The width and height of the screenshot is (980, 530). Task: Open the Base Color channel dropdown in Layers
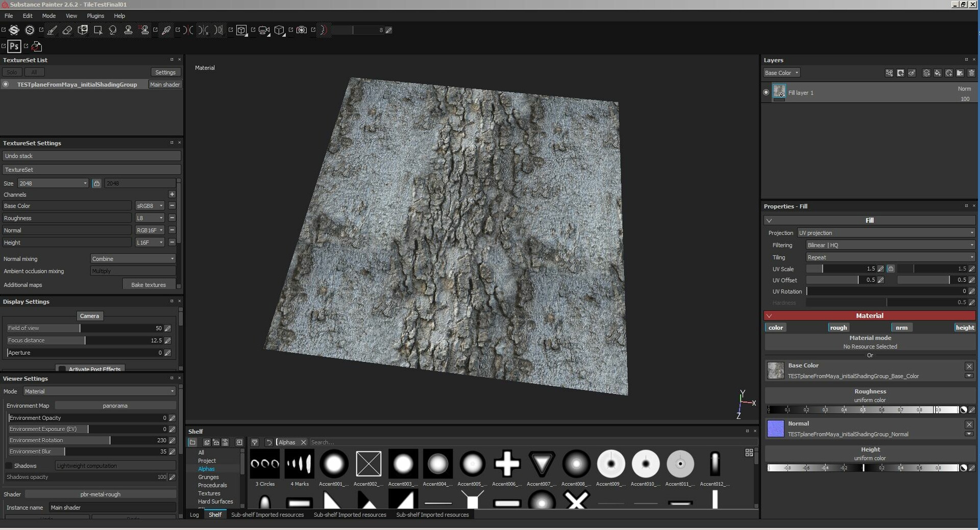click(781, 73)
